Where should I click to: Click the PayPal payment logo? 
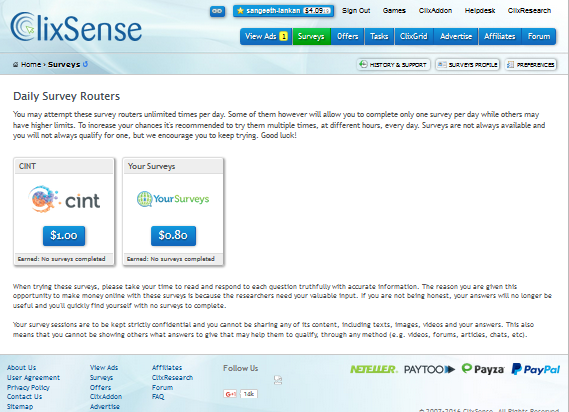pos(536,370)
